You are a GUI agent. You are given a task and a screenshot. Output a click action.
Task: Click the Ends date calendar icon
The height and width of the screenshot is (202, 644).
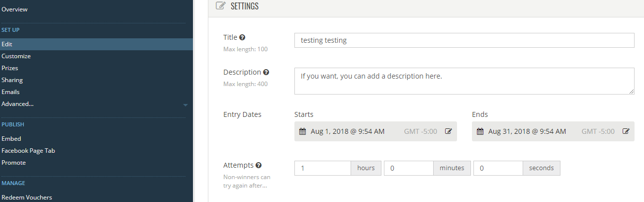pos(480,131)
